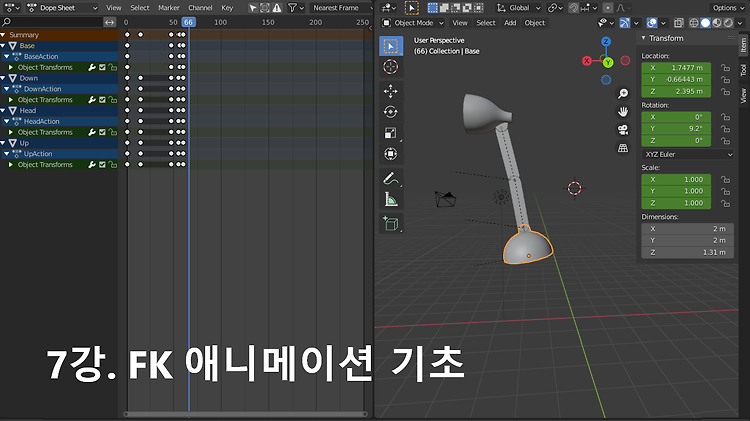Open the Key menu in Dope Sheet
750x421 pixels.
click(x=227, y=8)
